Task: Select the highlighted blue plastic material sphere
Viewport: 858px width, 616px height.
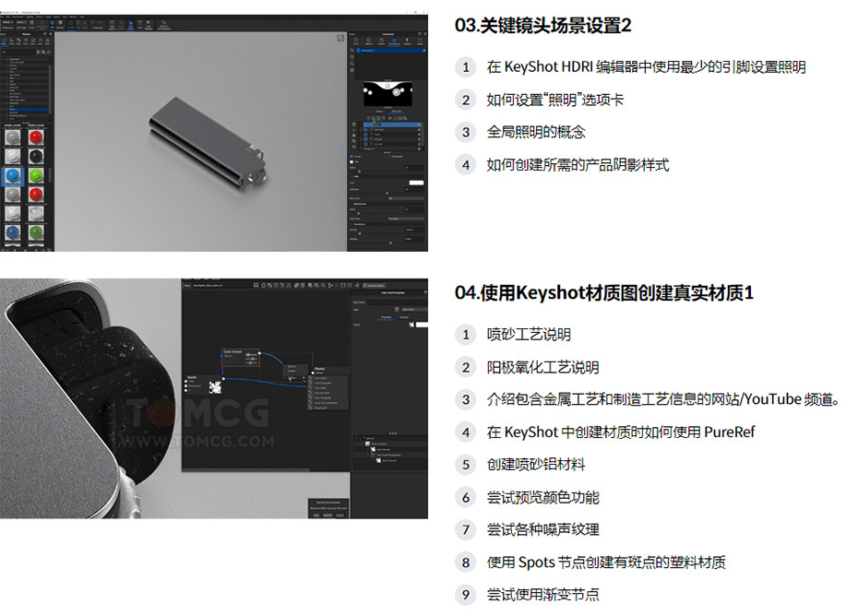Action: coord(13,175)
